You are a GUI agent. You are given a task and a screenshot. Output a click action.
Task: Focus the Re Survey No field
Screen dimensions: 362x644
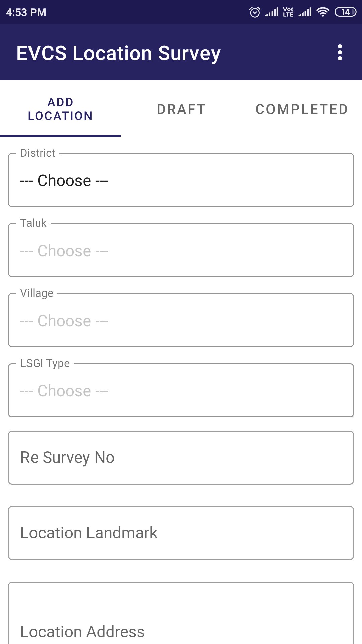(x=181, y=458)
